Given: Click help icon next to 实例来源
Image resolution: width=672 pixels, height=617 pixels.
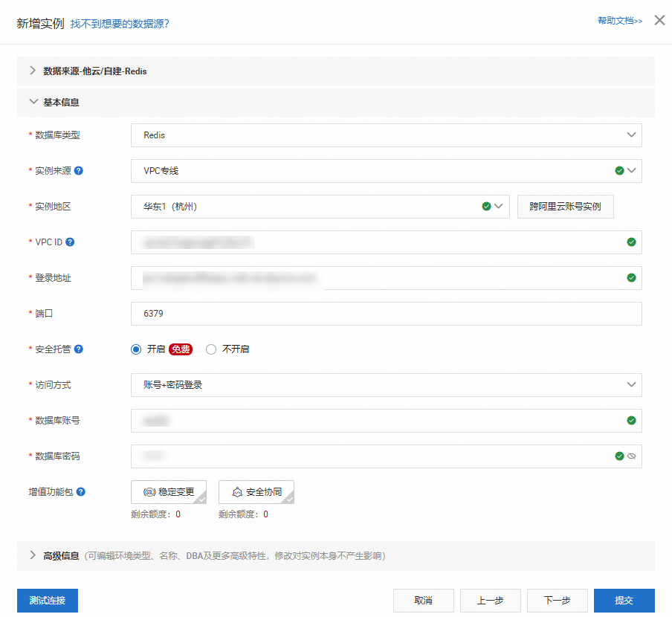Looking at the screenshot, I should click(x=79, y=170).
